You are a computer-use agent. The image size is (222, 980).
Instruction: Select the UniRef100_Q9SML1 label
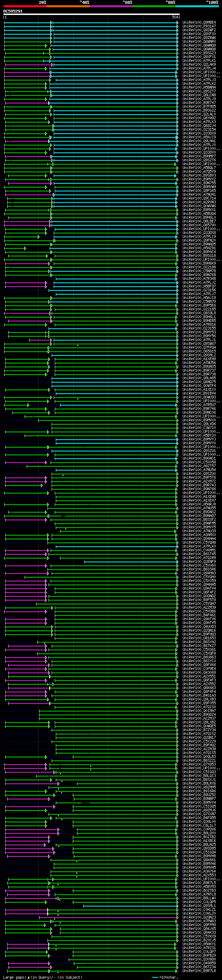point(199,906)
